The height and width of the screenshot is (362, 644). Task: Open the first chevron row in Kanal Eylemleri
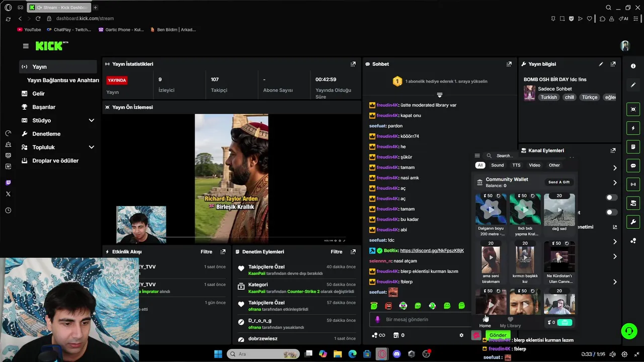pos(614,168)
